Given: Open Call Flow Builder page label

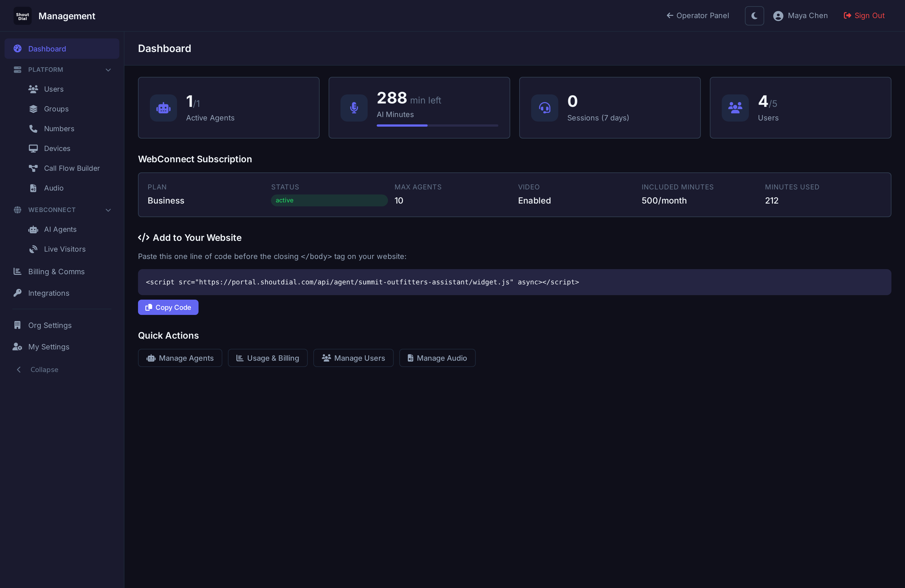Looking at the screenshot, I should pos(72,168).
